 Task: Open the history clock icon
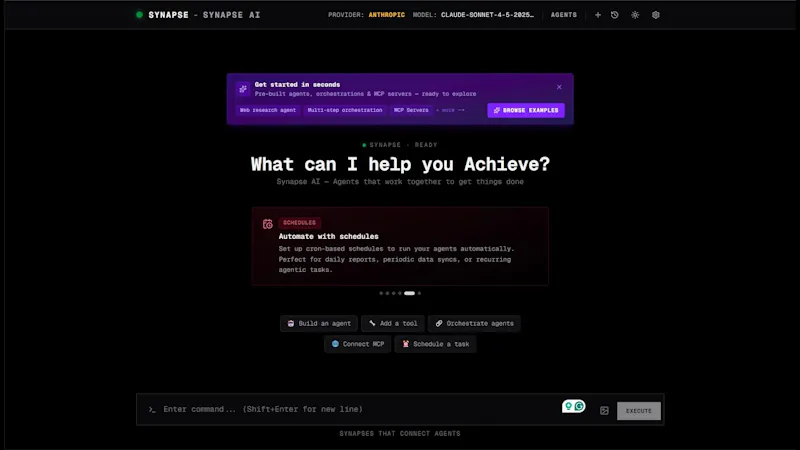click(615, 15)
